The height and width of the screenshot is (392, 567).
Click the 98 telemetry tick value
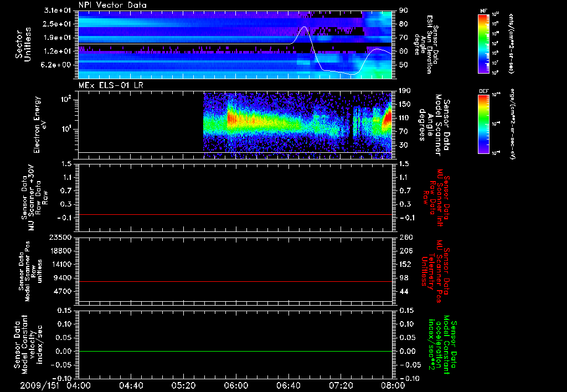point(404,278)
